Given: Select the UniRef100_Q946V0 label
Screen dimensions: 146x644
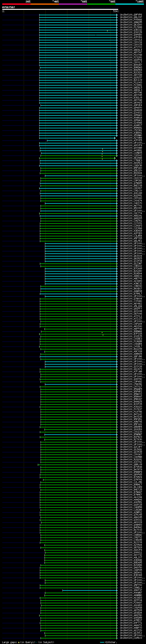Looking at the screenshot, I should tap(131, 108).
